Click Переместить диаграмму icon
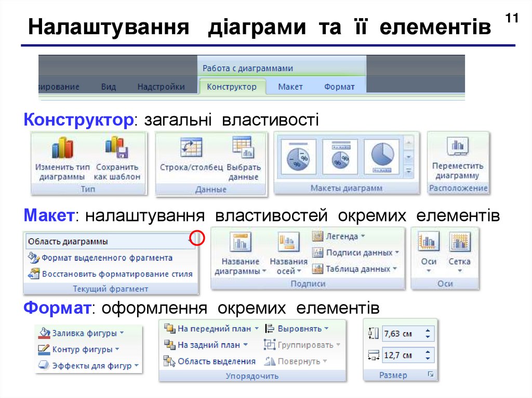 point(457,145)
